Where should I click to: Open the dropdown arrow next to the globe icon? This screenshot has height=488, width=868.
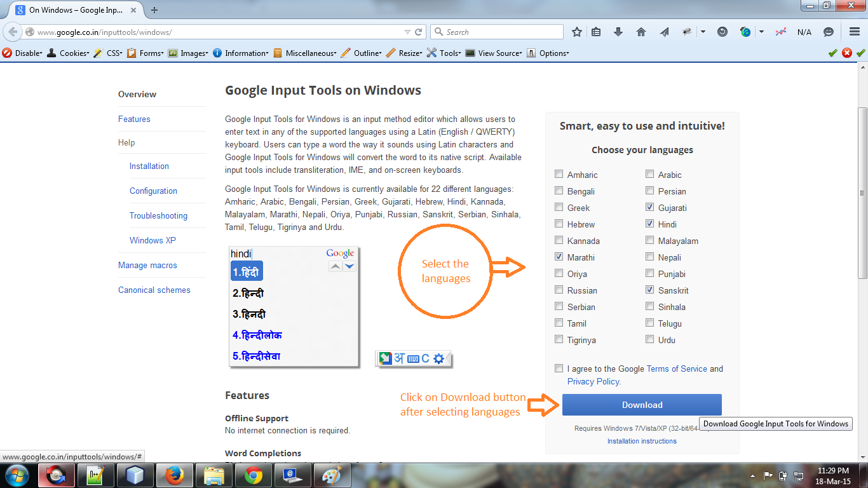pyautogui.click(x=761, y=32)
